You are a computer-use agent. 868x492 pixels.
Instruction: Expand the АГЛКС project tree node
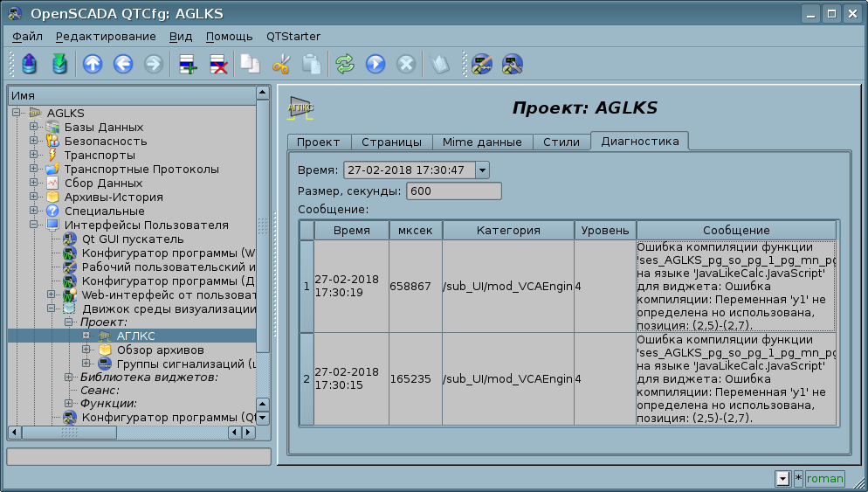[x=86, y=336]
